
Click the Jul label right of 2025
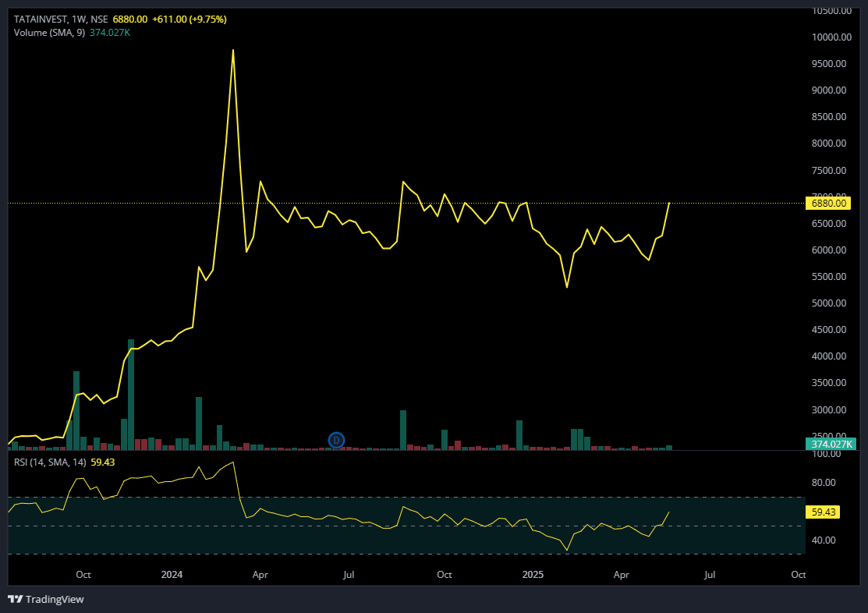click(x=710, y=575)
